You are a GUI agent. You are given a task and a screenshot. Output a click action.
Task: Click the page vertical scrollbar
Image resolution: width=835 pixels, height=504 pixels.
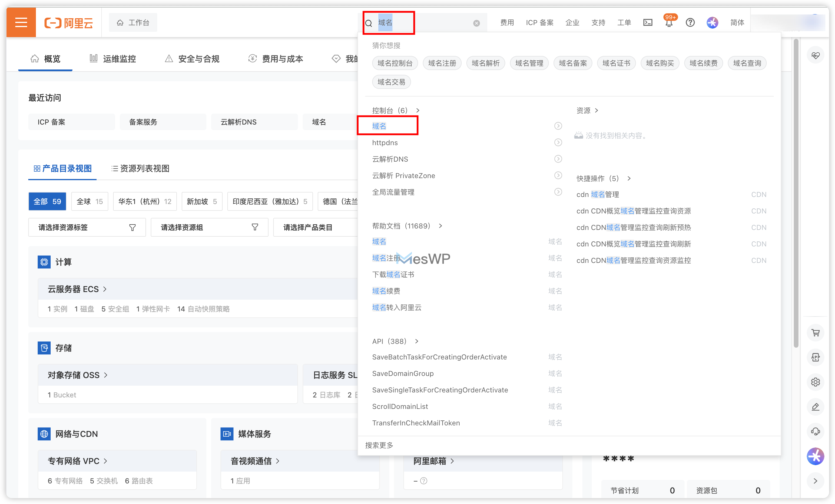[796, 193]
